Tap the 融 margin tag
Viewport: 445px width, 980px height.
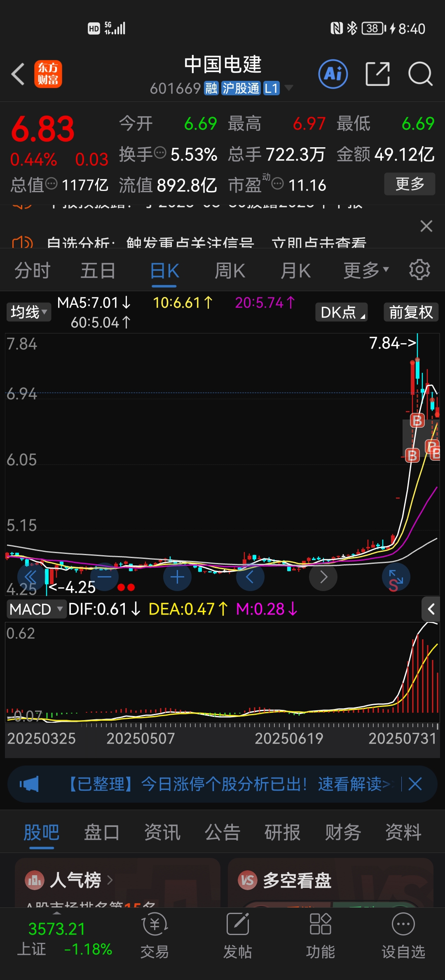point(211,88)
